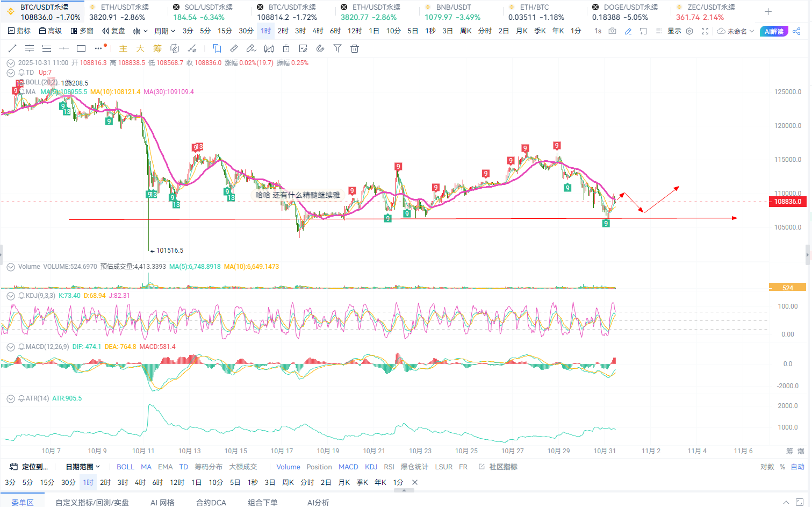Image resolution: width=812 pixels, height=507 pixels.
Task: Select the rectangle drawing tool
Action: pos(81,48)
